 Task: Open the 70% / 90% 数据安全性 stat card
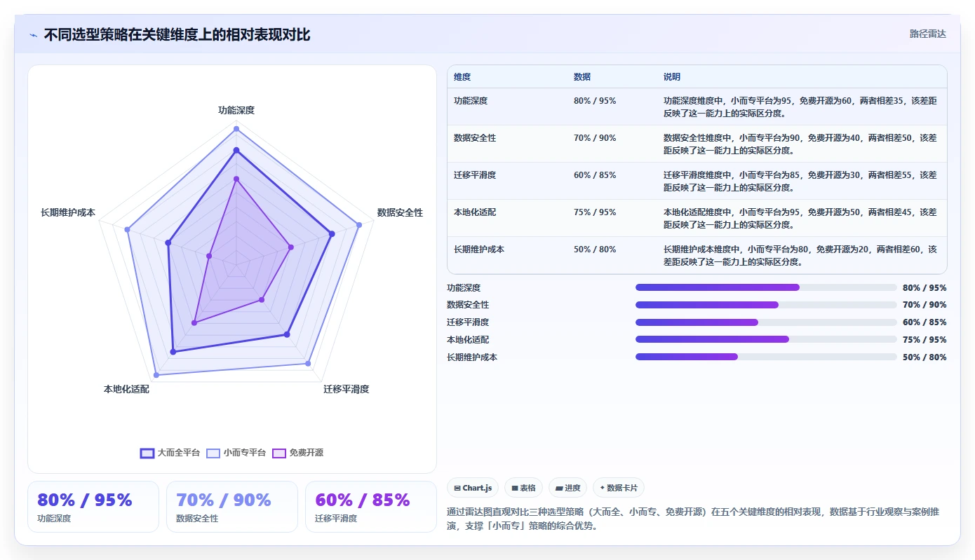coord(232,507)
